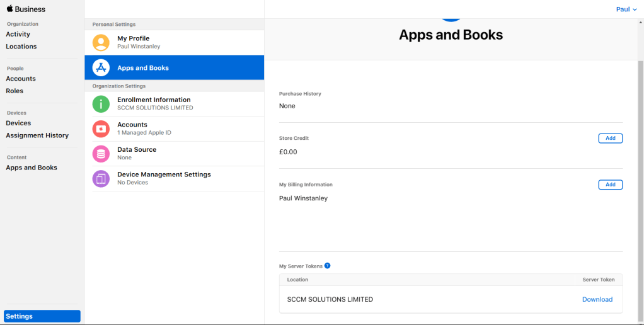This screenshot has height=325, width=644.
Task: Click the My Profile person icon
Action: click(101, 43)
